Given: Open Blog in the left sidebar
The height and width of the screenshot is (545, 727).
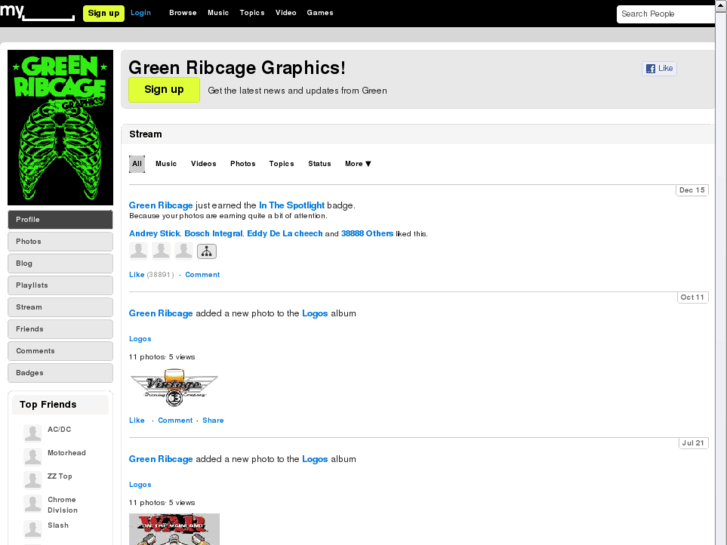Looking at the screenshot, I should click(x=60, y=263).
